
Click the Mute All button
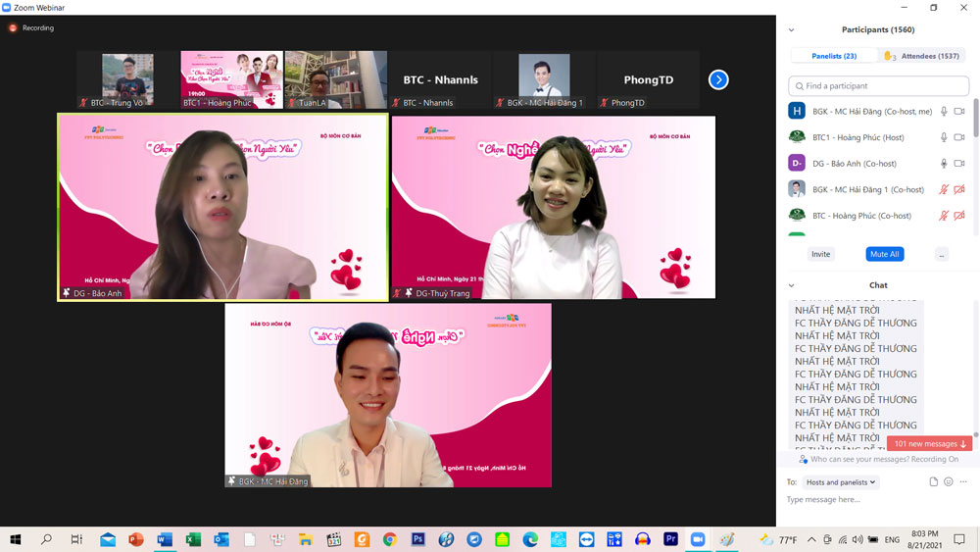[884, 254]
